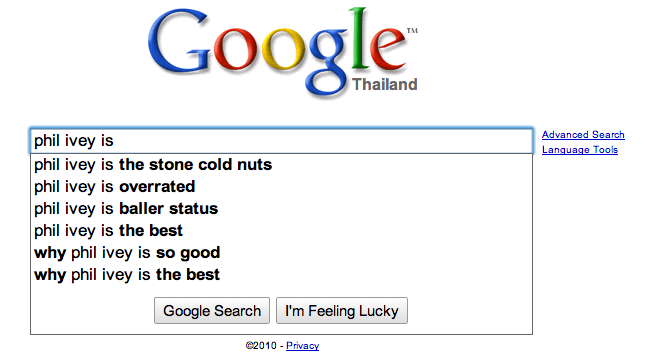The width and height of the screenshot is (667, 364).
Task: Click the TM trademark mark beside the logo
Action: [412, 31]
